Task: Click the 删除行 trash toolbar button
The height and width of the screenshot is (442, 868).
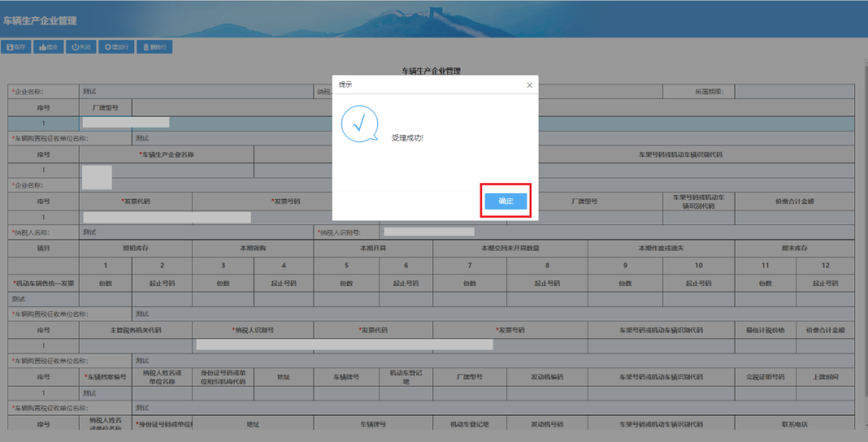Action: coord(154,47)
